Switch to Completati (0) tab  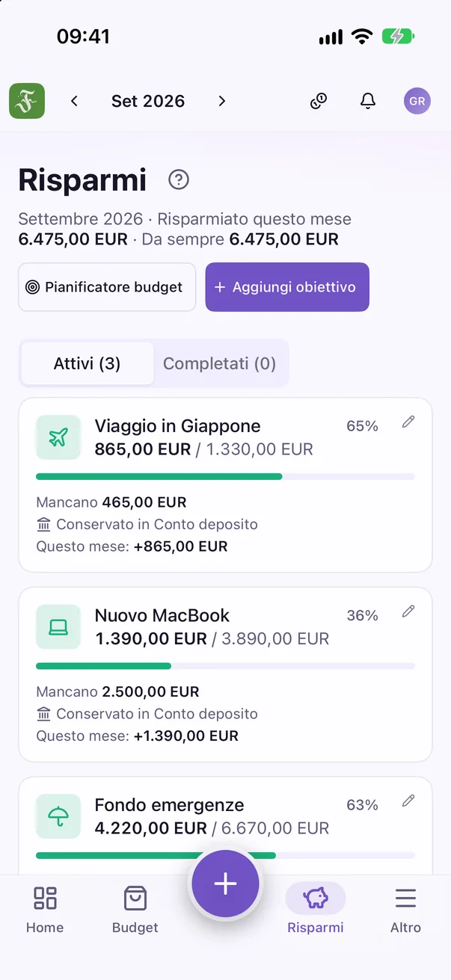(x=220, y=364)
